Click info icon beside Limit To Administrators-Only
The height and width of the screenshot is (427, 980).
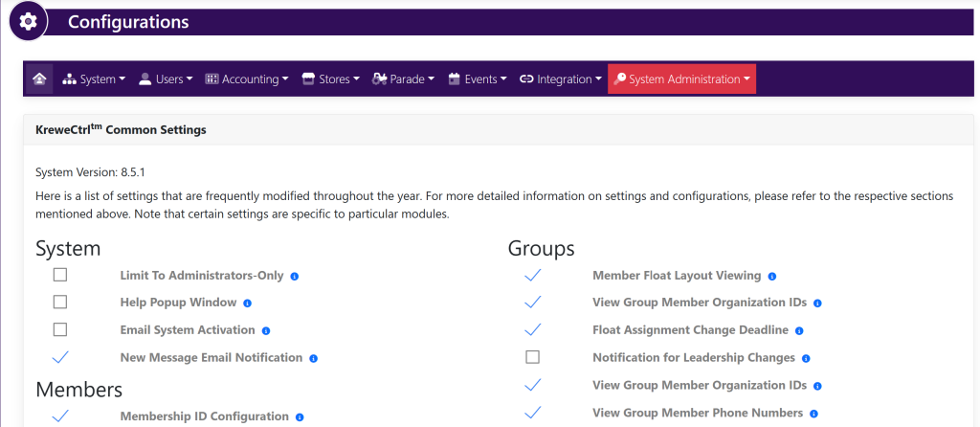click(295, 276)
